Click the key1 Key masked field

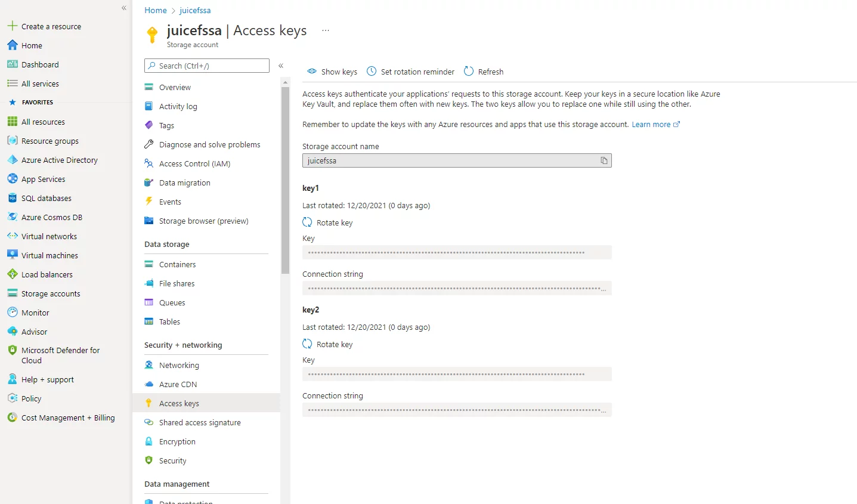[457, 252]
